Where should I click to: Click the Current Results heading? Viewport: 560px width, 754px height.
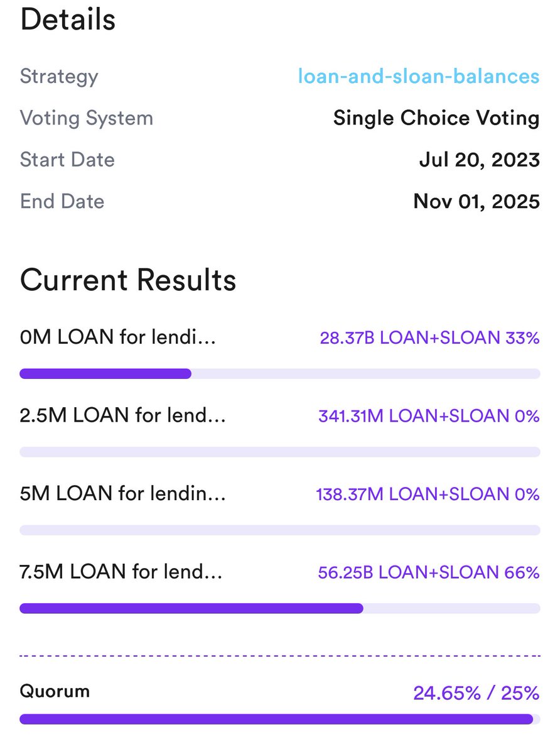pyautogui.click(x=128, y=280)
